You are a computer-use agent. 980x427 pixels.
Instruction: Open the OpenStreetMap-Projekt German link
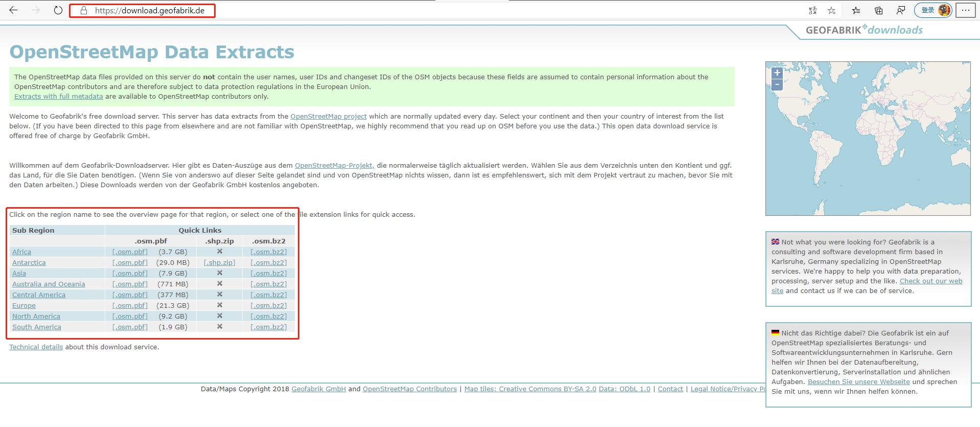click(x=335, y=165)
